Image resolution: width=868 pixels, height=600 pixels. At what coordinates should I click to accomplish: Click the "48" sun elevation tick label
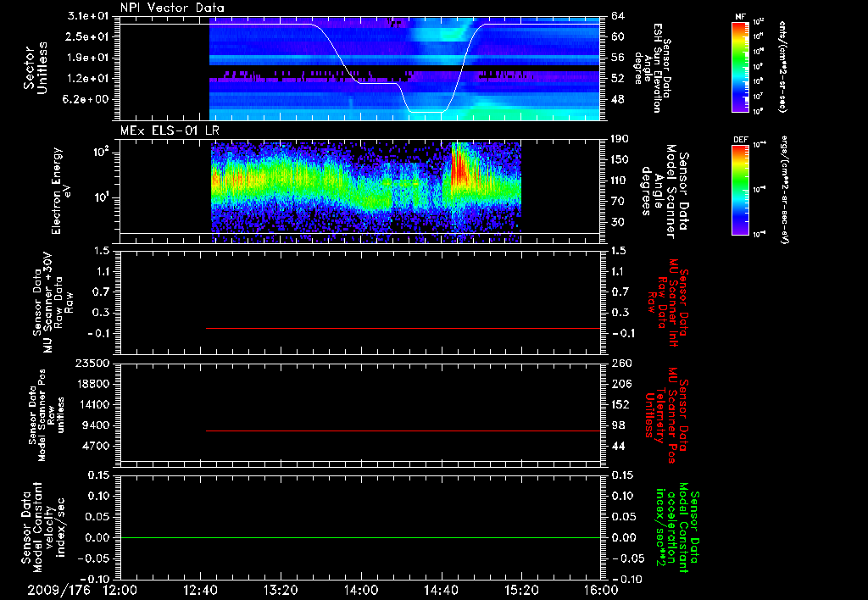pos(618,100)
